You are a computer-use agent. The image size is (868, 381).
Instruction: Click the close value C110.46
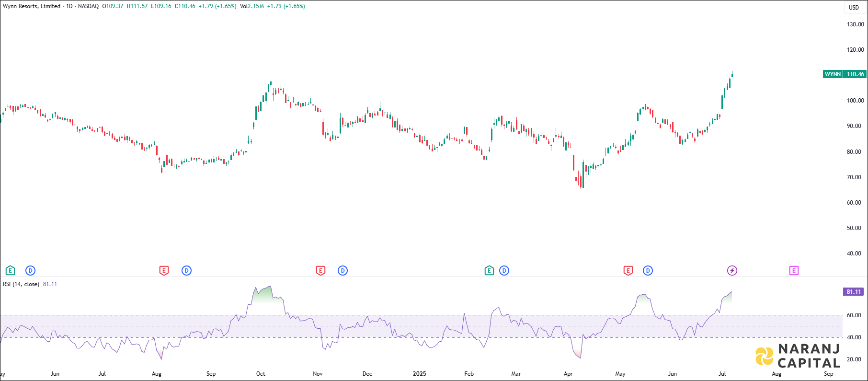point(185,6)
